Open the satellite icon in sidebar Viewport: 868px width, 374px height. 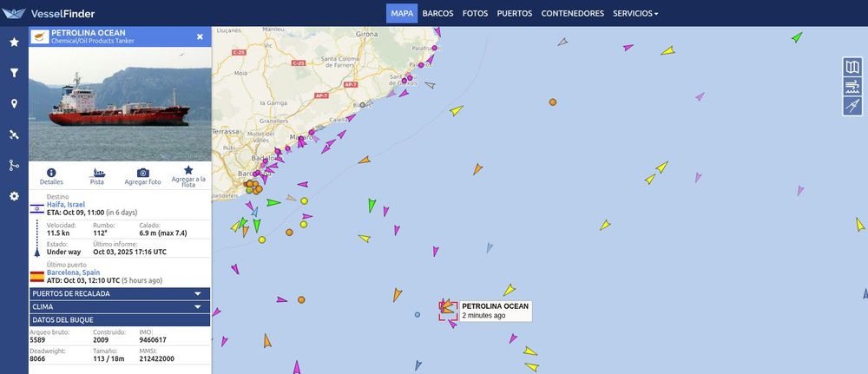[x=14, y=135]
